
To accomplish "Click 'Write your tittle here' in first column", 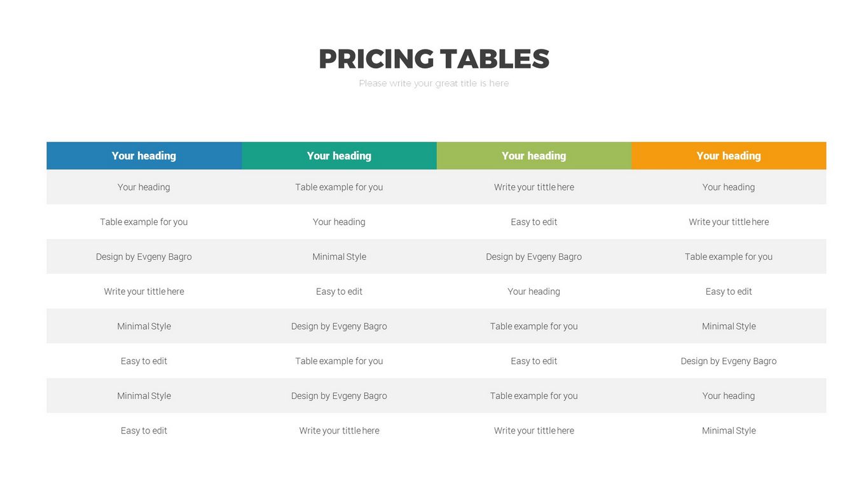I will pyautogui.click(x=144, y=292).
